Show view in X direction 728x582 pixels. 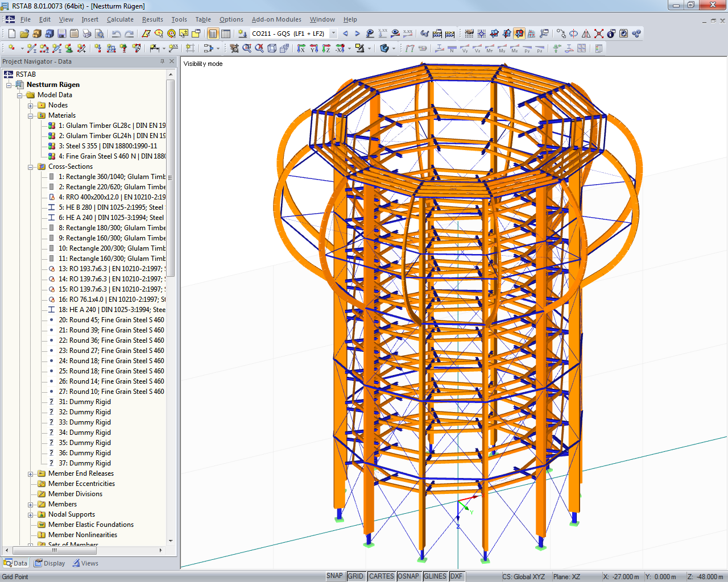pos(301,48)
